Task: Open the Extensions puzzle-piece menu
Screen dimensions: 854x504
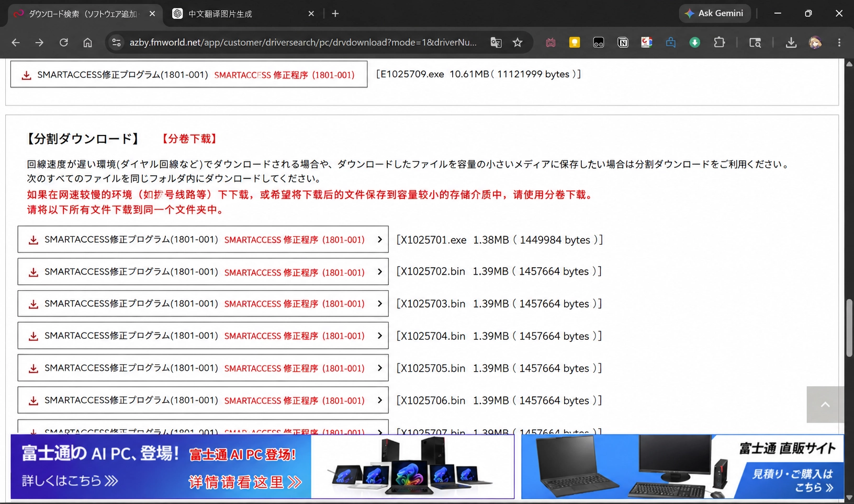Action: (720, 42)
